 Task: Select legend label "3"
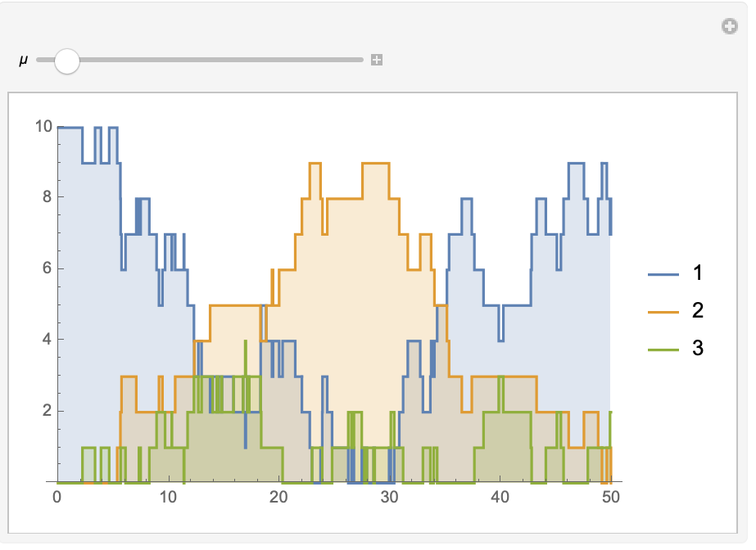click(698, 349)
